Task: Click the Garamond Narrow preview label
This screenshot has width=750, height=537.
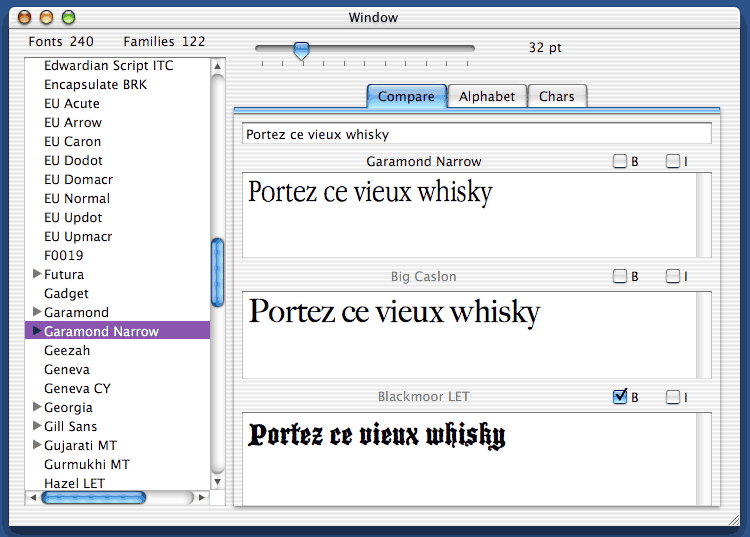Action: [423, 162]
